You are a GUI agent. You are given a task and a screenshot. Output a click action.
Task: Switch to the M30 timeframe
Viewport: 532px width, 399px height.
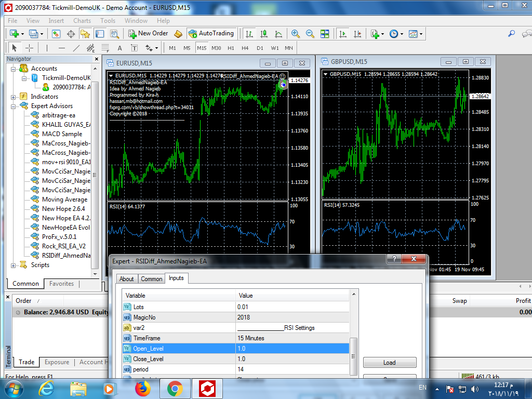216,48
